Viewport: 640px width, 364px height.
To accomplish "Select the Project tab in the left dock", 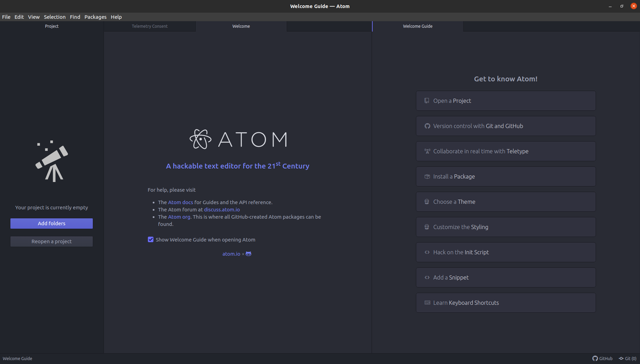I will coord(51,26).
